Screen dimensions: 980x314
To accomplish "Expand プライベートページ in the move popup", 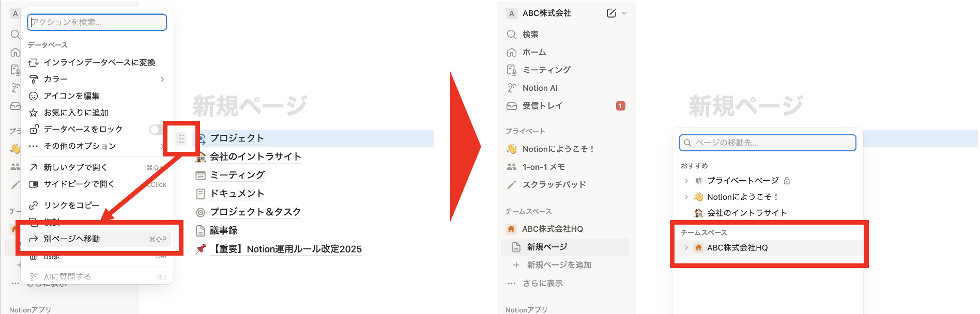I will coord(686,181).
